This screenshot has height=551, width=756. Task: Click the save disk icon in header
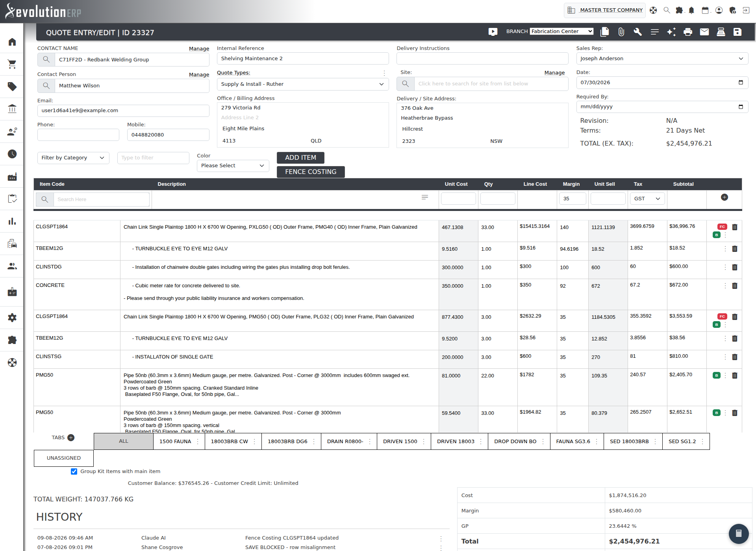[x=737, y=32]
